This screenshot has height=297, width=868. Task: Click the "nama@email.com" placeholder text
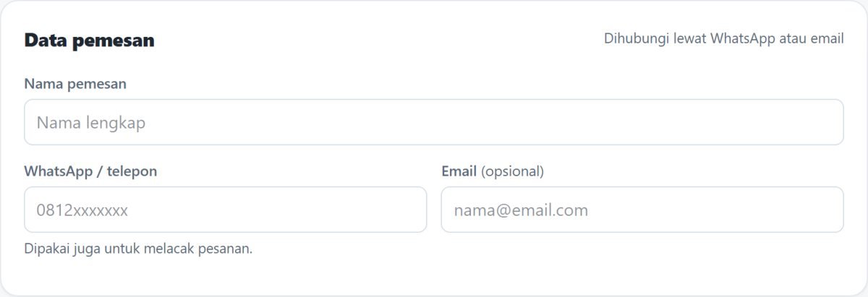[521, 210]
